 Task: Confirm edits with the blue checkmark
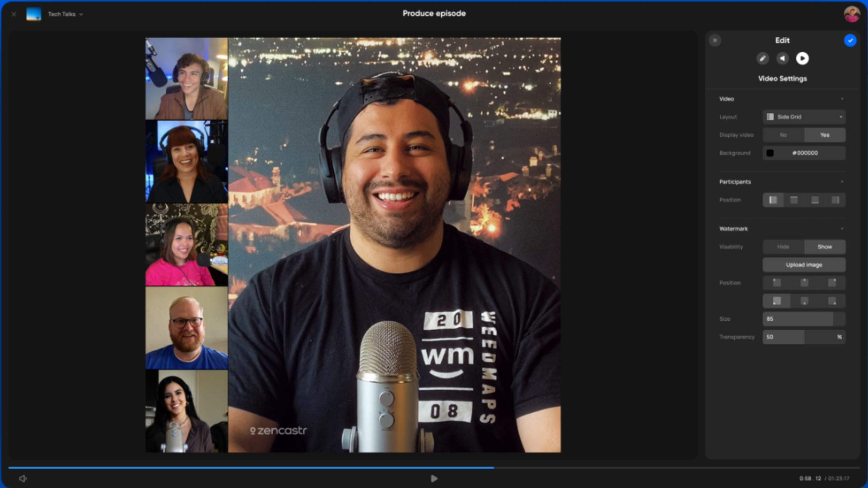point(850,40)
